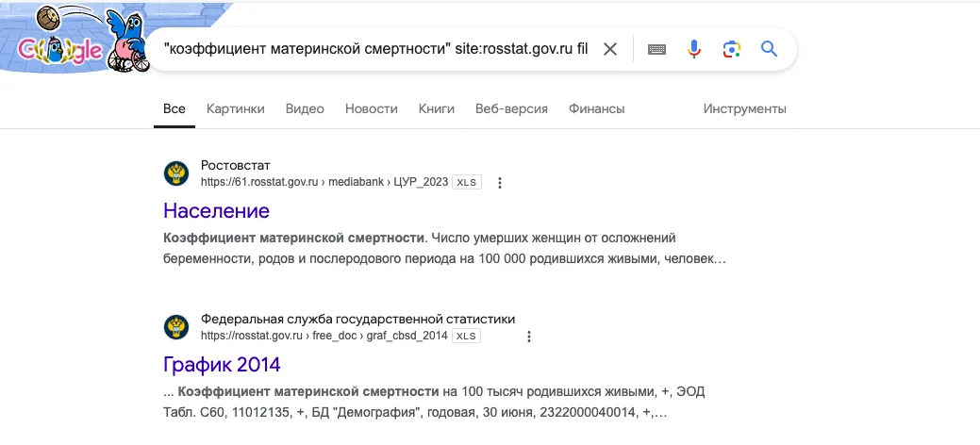This screenshot has width=980, height=445.
Task: Open the Веб-версия results tab
Action: pyautogui.click(x=511, y=108)
